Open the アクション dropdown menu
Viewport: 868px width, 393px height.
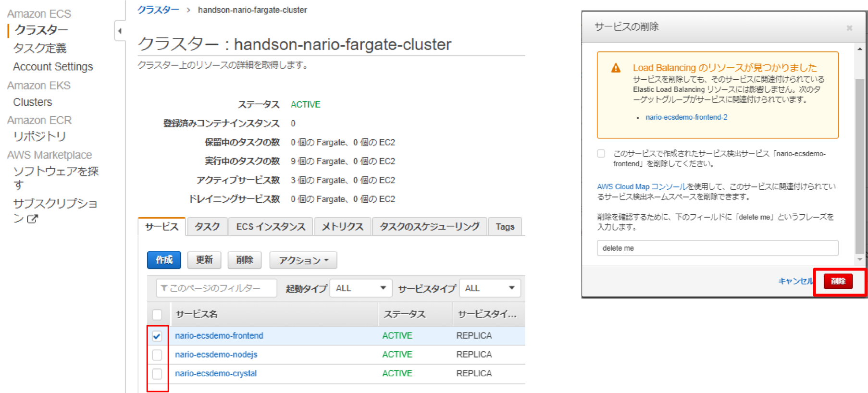303,260
